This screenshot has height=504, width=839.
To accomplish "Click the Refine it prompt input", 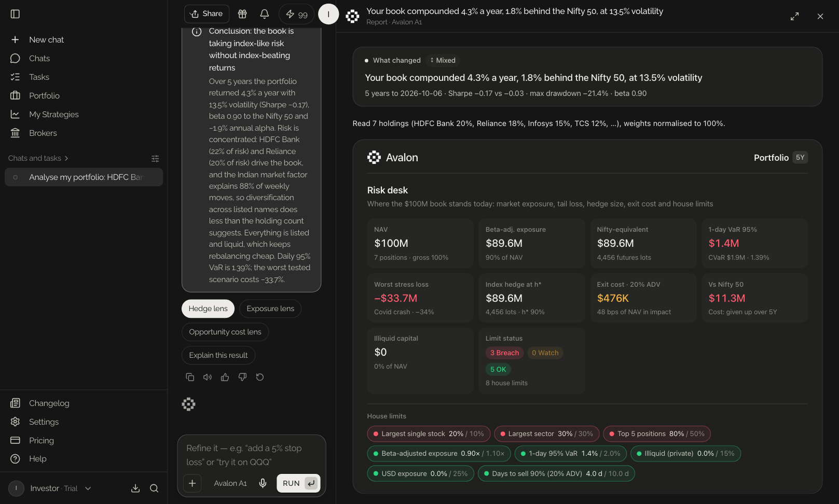I will [x=252, y=455].
